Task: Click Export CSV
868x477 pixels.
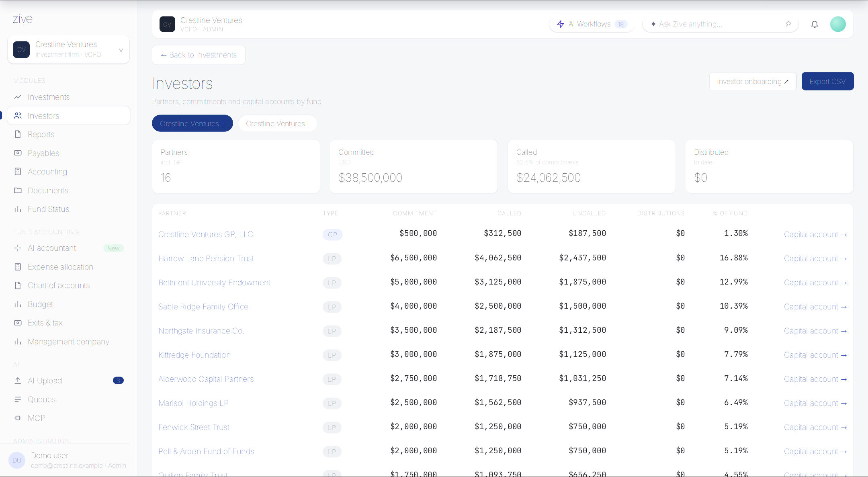Action: click(827, 81)
